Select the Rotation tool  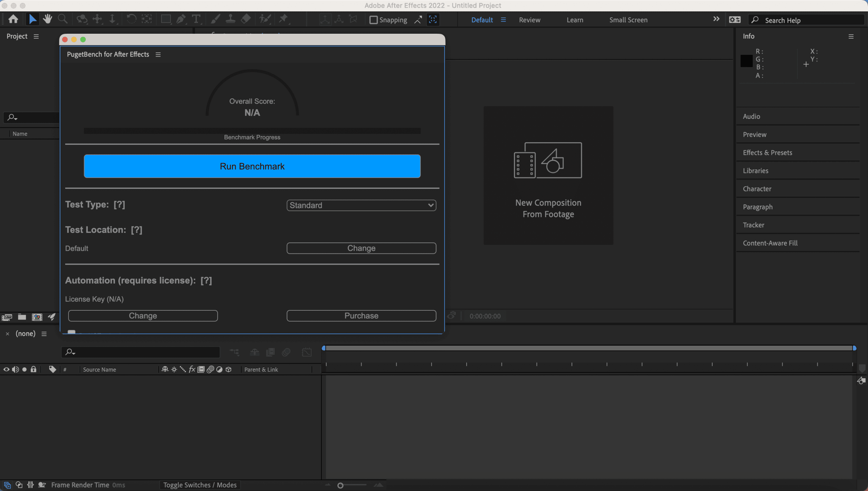131,19
